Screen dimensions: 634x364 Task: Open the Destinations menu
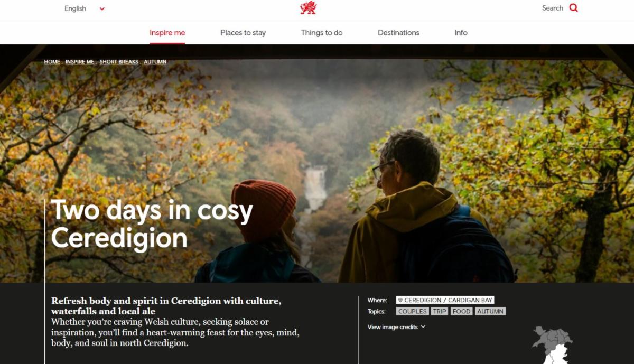point(398,33)
